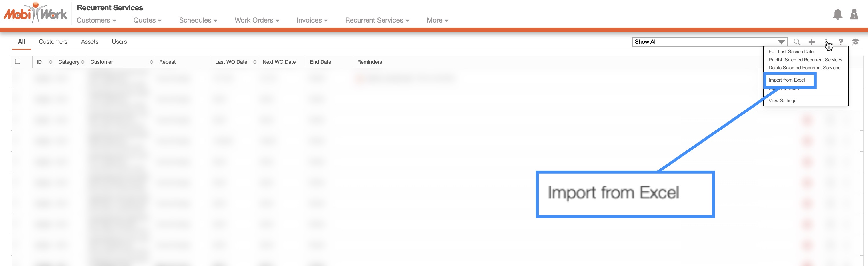
Task: Open the Customers navigation dropdown
Action: [96, 20]
